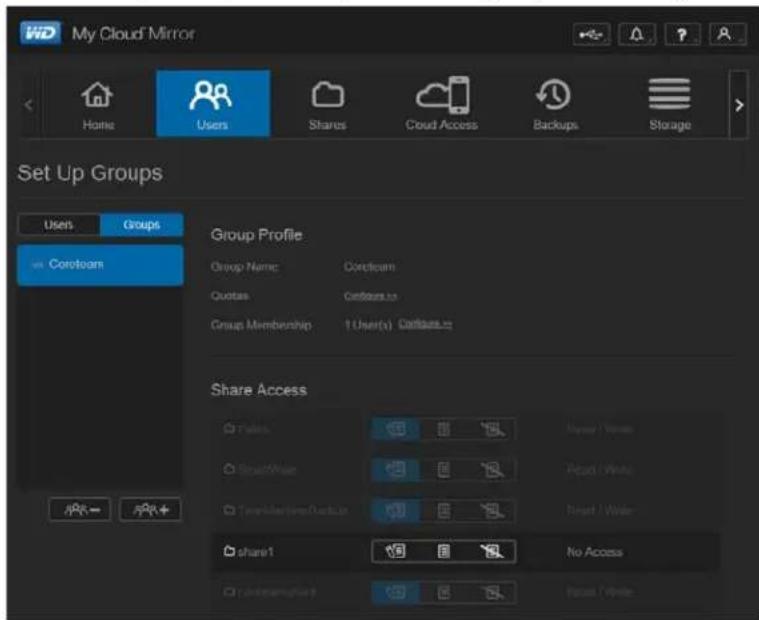
Task: Open the help question mark icon
Action: click(682, 34)
